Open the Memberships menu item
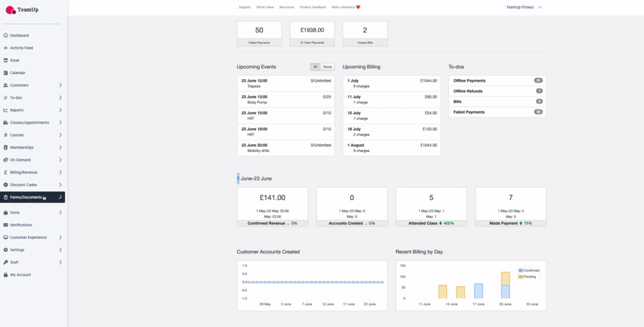Screen dimensions: 644x327 click(x=22, y=147)
